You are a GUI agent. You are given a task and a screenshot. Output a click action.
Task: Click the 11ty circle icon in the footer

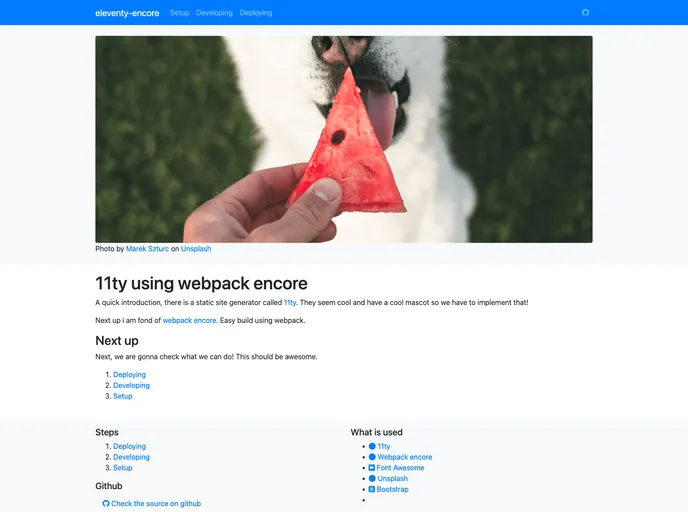[x=372, y=446]
